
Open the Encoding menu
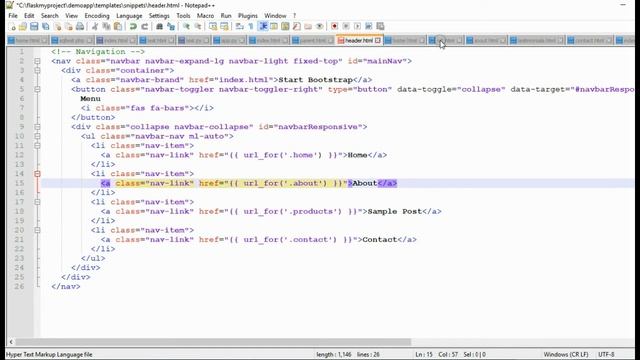point(97,16)
